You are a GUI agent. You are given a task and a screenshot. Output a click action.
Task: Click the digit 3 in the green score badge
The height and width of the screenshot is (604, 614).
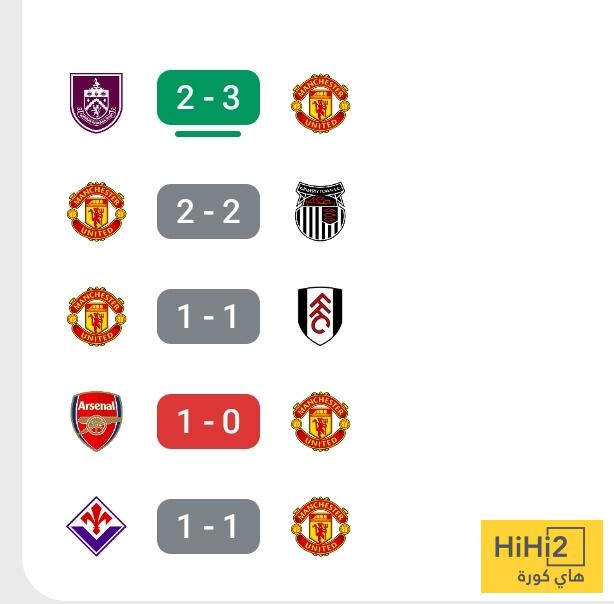[x=231, y=98]
